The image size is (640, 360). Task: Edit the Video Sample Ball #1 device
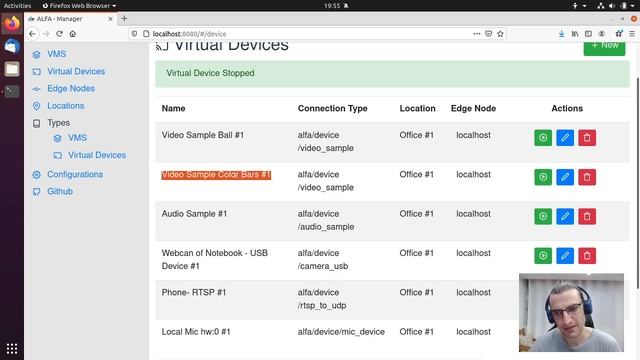tap(565, 138)
